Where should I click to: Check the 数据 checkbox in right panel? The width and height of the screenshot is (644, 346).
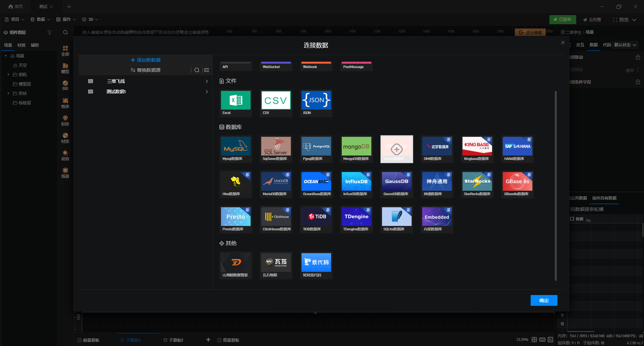[572, 219]
